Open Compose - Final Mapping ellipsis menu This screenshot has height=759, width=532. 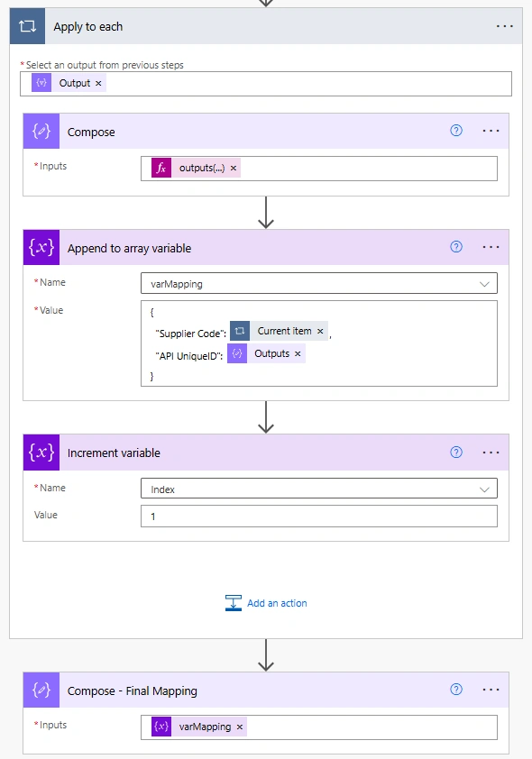(491, 690)
